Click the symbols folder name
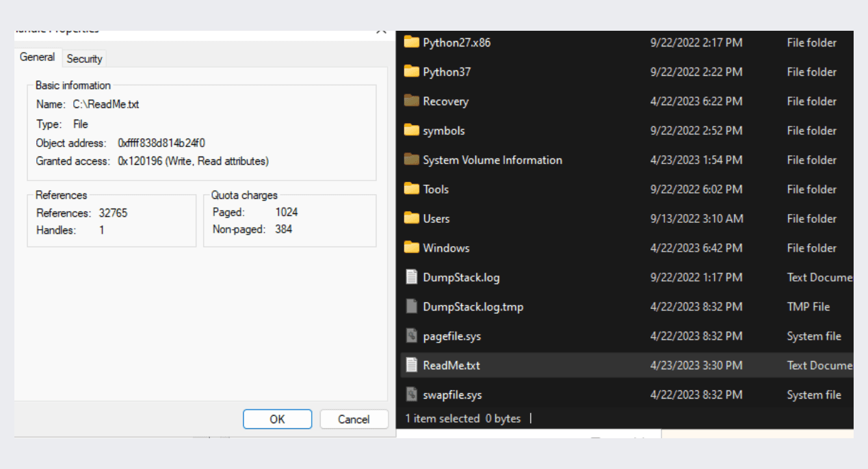868x469 pixels. [444, 131]
